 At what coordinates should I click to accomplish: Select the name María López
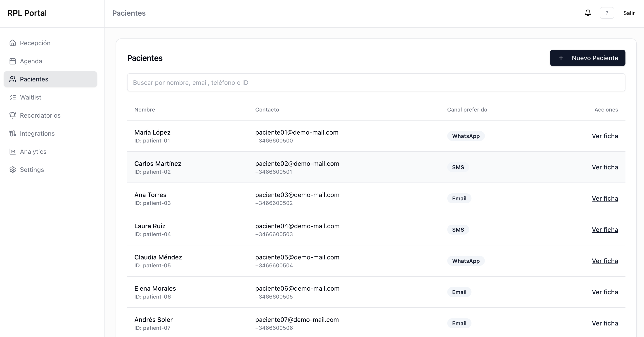152,132
